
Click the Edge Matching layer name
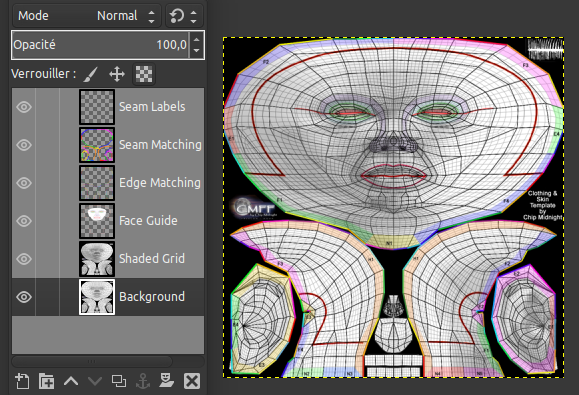pos(160,183)
